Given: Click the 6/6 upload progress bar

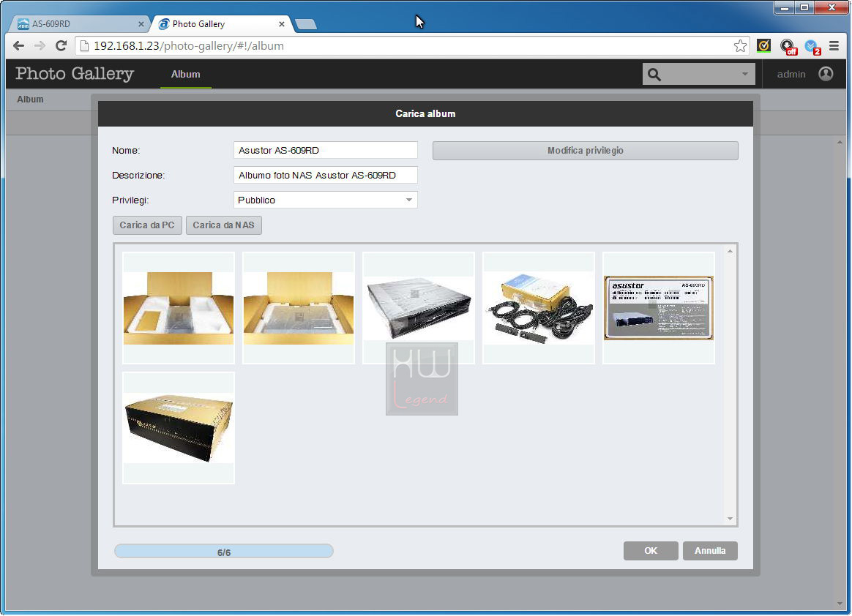Looking at the screenshot, I should [224, 552].
